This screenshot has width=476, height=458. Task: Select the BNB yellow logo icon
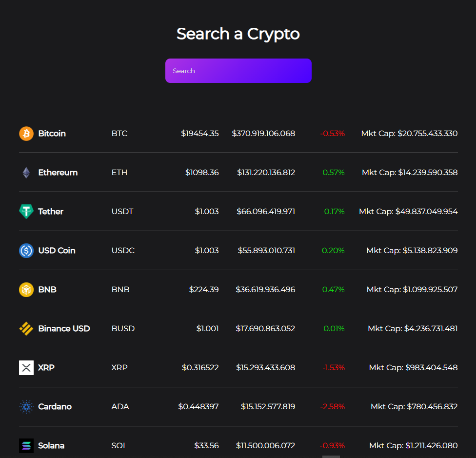coord(26,289)
